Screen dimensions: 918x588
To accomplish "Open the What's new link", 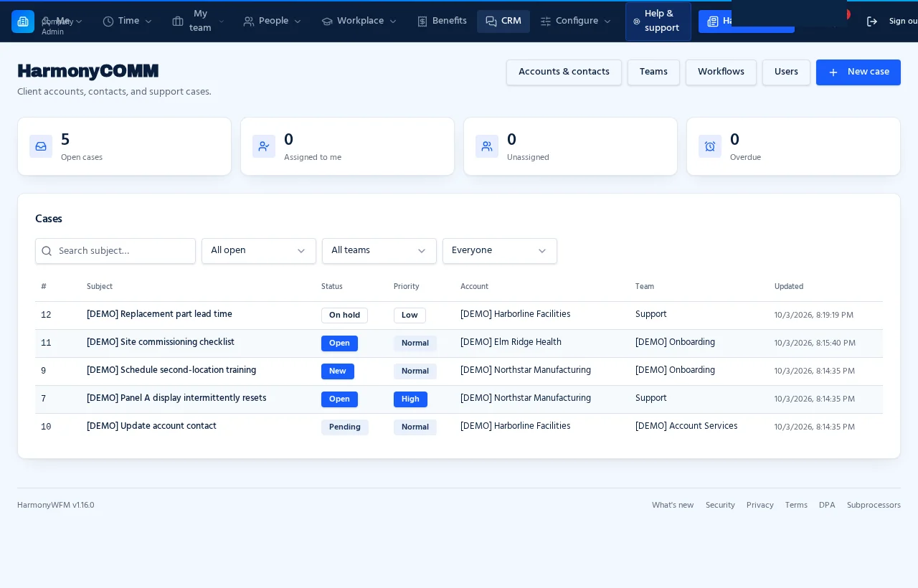I will pyautogui.click(x=673, y=506).
